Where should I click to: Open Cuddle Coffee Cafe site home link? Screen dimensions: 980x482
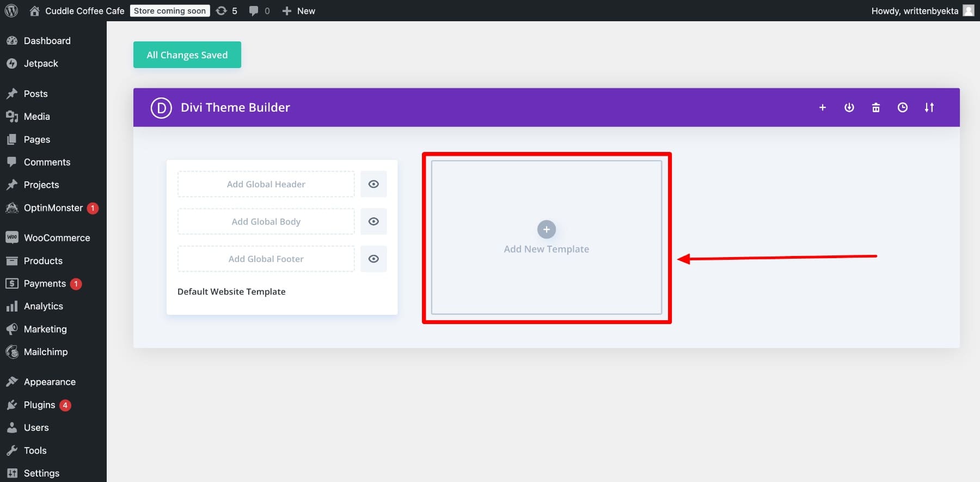point(77,11)
